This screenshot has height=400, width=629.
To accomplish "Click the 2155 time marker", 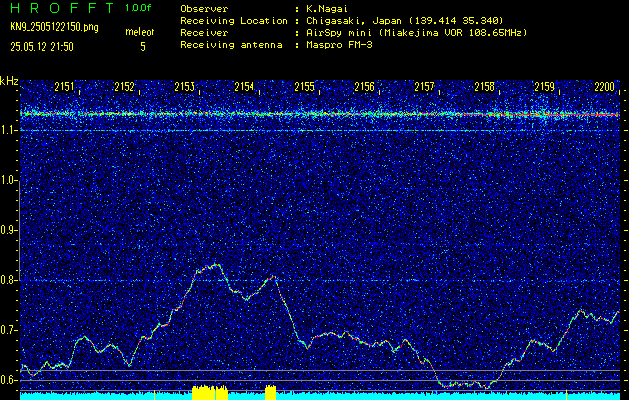I will click(x=304, y=87).
